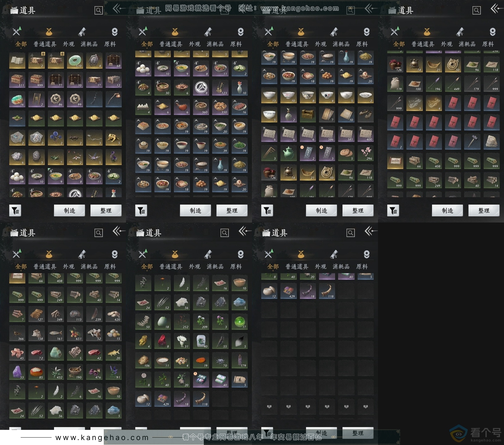Screen dimensions: 504x445
Task: Select the golden frog with count 5
Action: 114,138
